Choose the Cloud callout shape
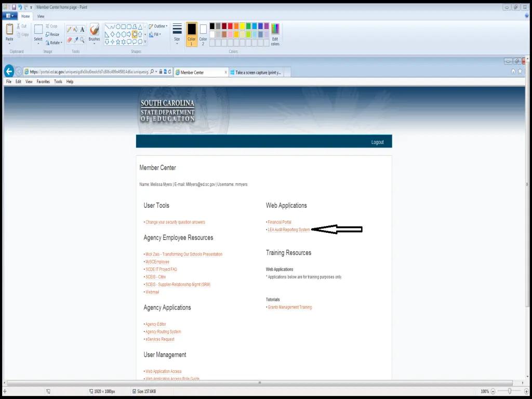The height and width of the screenshot is (399, 532). pos(140,42)
